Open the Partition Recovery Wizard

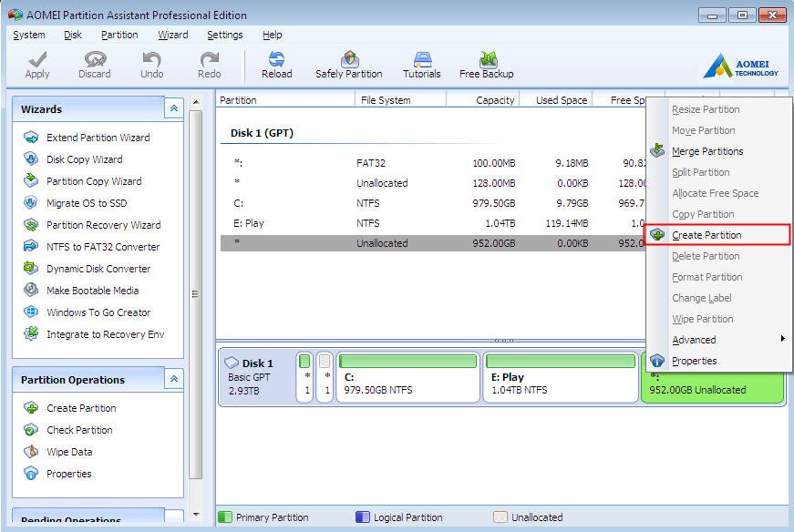[x=104, y=225]
